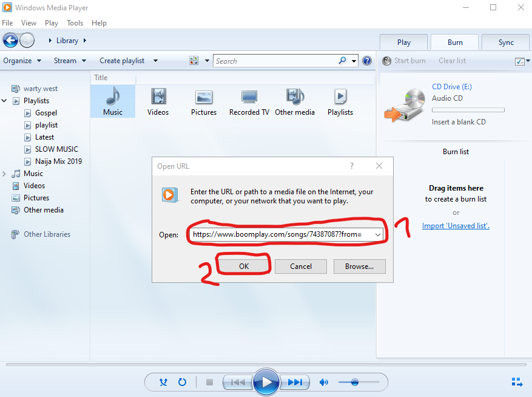532x397 pixels.
Task: Open the Organize dropdown menu
Action: pos(22,61)
